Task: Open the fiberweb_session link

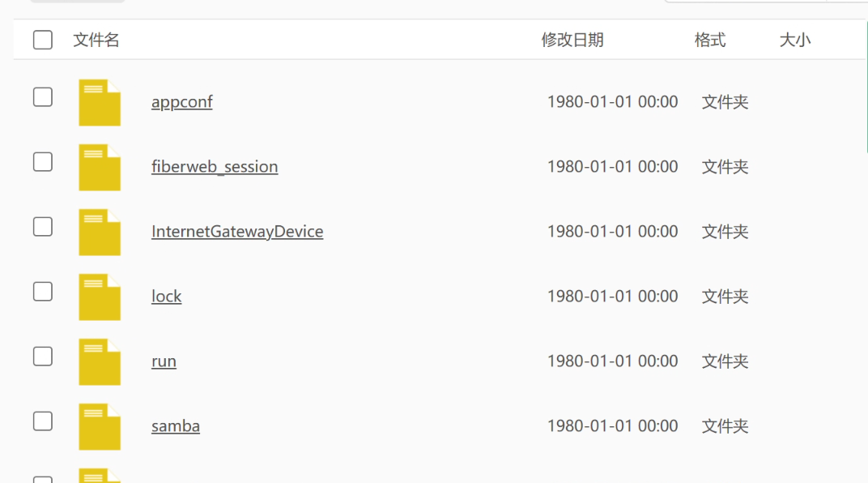Action: tap(215, 167)
